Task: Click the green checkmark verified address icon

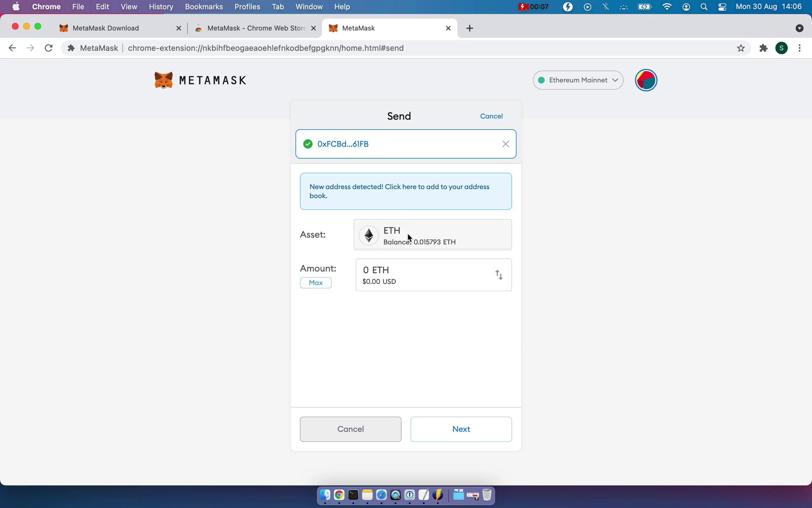Action: pos(308,144)
